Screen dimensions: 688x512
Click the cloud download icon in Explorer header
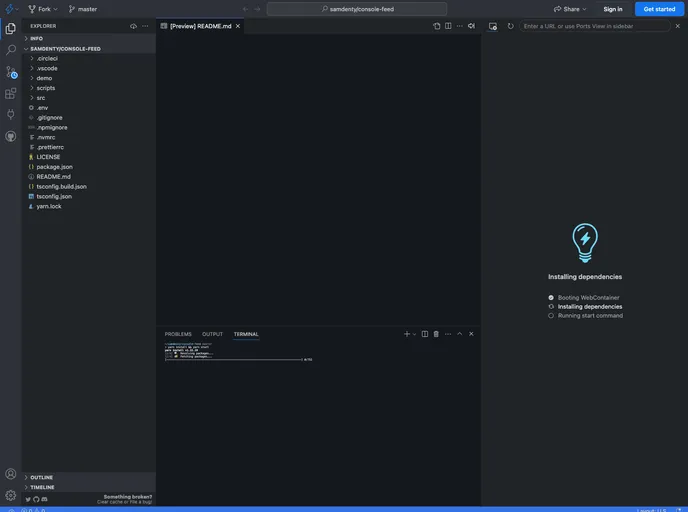point(133,26)
